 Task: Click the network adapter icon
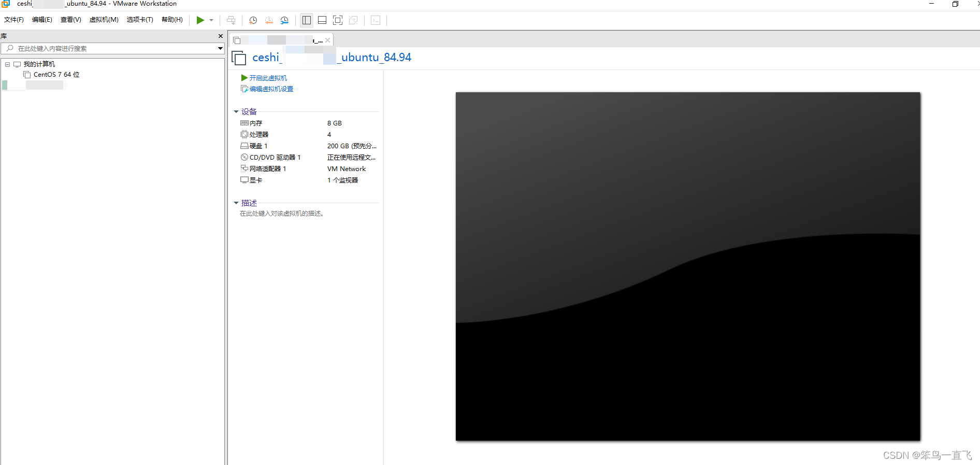pos(244,168)
